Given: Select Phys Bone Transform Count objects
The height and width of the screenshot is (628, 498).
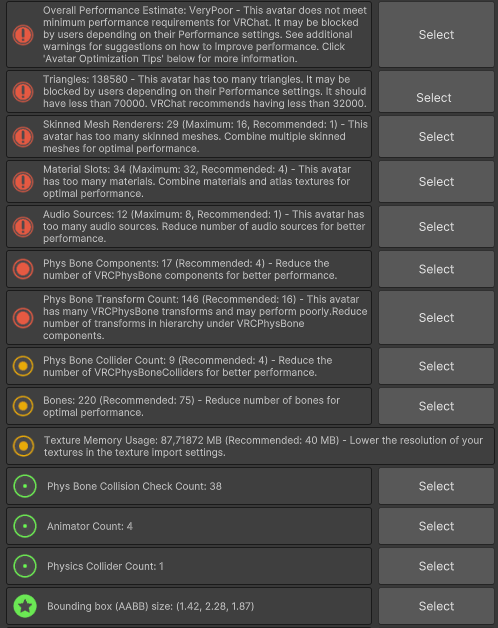Looking at the screenshot, I should coord(436,318).
